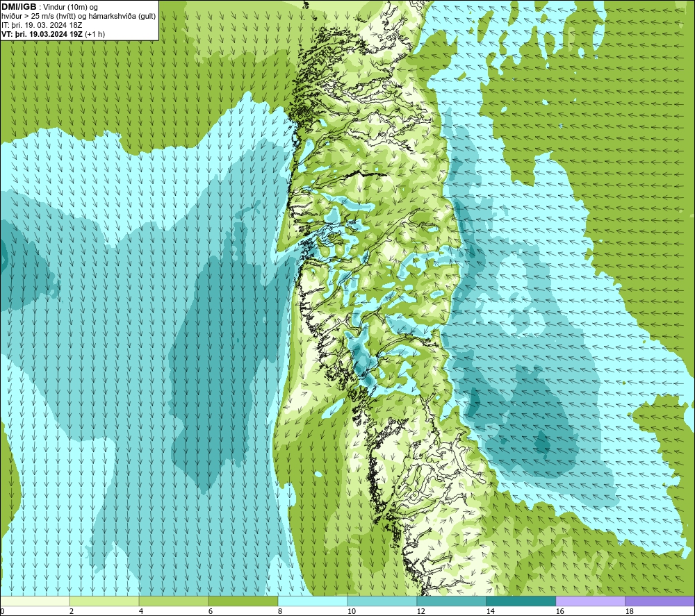Select the 0–2 m/s pale color swatch
695x616 pixels.
35,601
